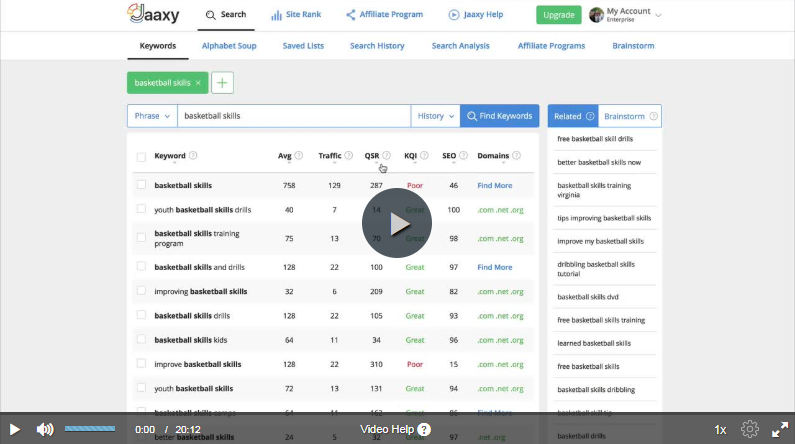Open video settings gear icon

point(750,429)
